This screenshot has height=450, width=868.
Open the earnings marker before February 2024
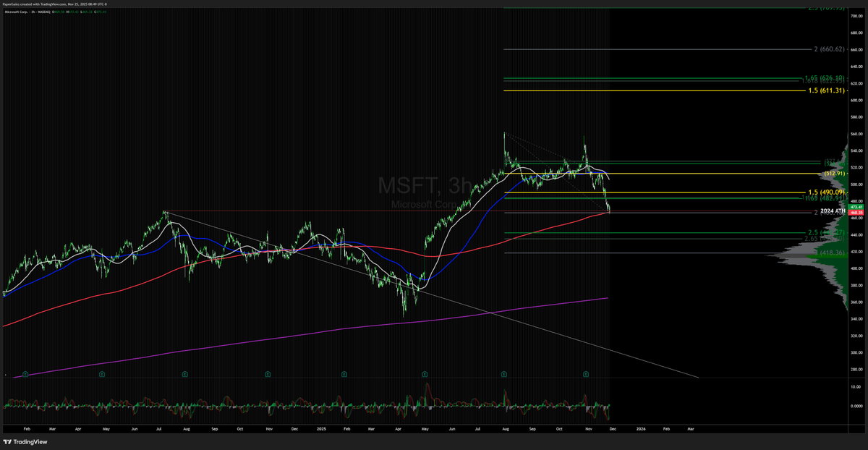[25, 374]
